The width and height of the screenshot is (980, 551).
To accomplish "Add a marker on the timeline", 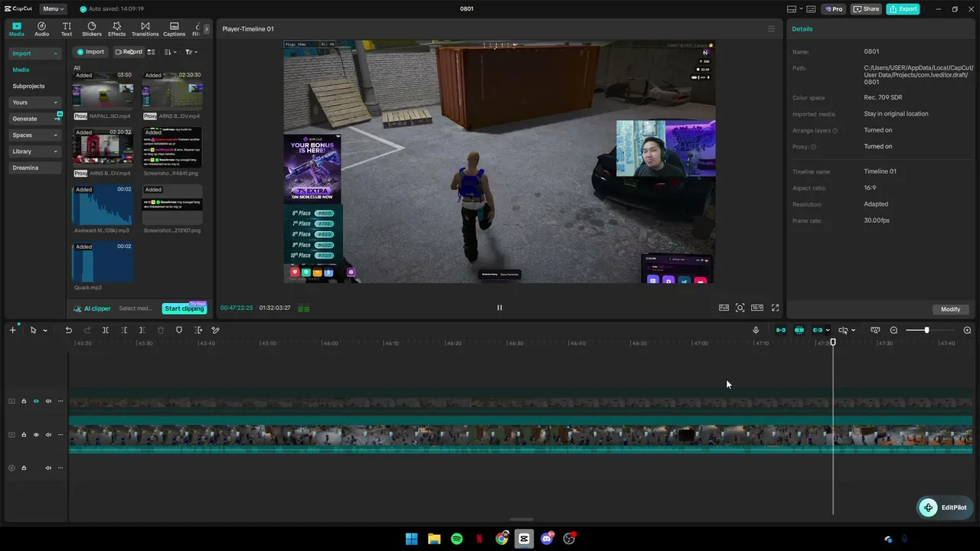I will coord(179,330).
